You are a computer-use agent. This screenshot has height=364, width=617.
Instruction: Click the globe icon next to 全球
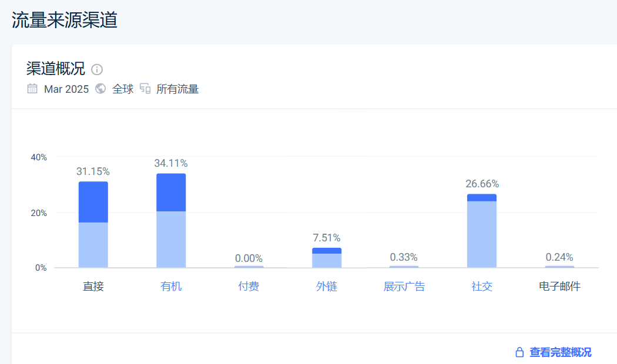tap(100, 89)
